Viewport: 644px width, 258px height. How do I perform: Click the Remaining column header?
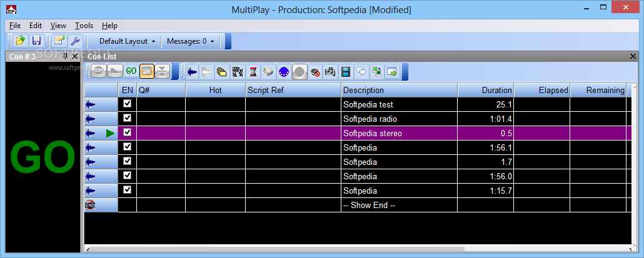coord(598,90)
